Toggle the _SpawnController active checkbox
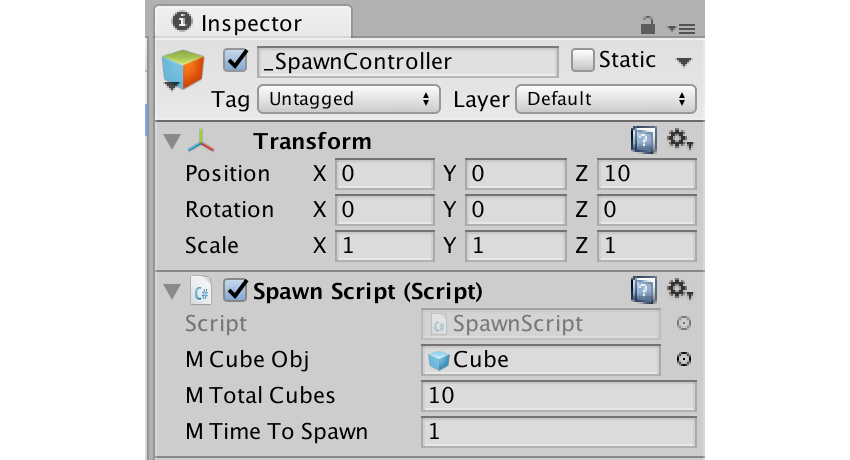 (x=236, y=60)
